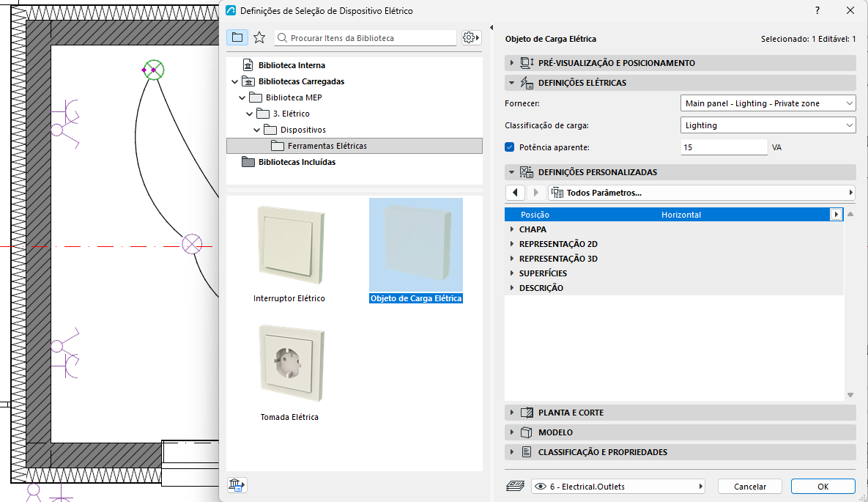Toggle layer visibility eye for Electrical.Outlets
The height and width of the screenshot is (502, 868).
point(541,487)
